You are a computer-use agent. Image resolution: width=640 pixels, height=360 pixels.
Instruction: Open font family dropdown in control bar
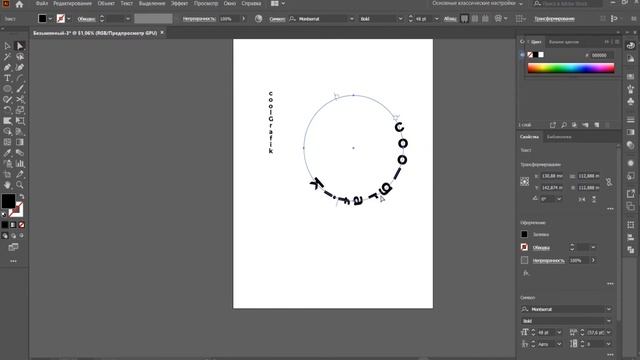(x=351, y=19)
